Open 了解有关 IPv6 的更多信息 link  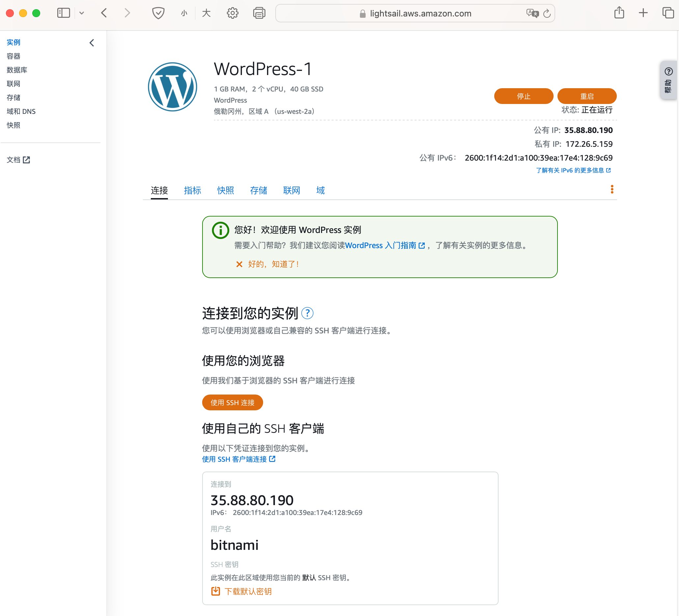(x=573, y=170)
